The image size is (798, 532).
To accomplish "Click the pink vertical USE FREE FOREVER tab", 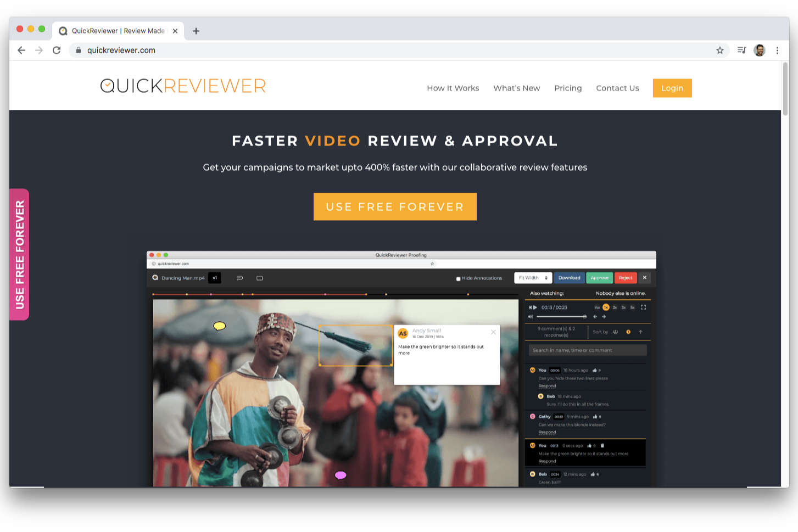I will [x=19, y=254].
